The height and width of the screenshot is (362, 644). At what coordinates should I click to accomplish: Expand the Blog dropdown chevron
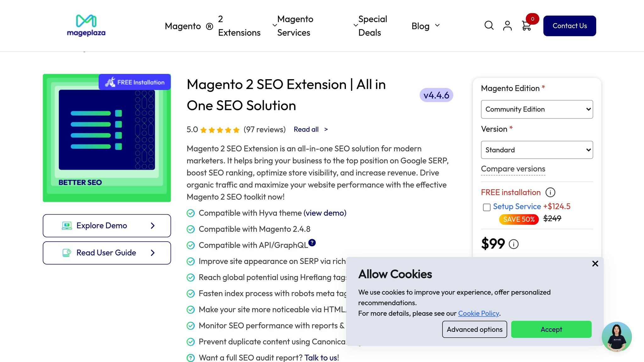pos(437,26)
